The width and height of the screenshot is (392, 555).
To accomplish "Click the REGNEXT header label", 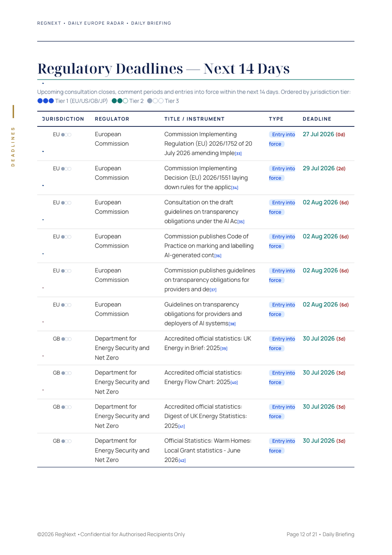I will pos(49,23).
